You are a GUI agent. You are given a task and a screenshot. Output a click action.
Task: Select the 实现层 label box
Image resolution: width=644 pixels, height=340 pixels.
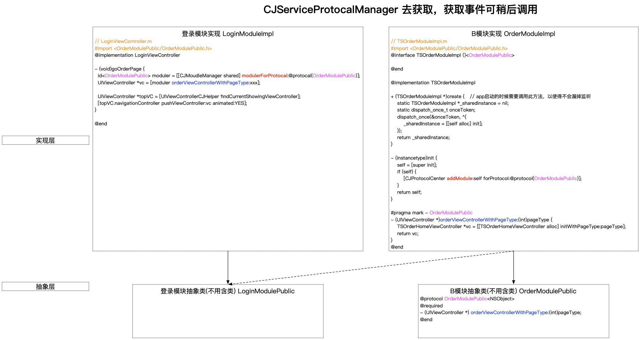(x=45, y=140)
